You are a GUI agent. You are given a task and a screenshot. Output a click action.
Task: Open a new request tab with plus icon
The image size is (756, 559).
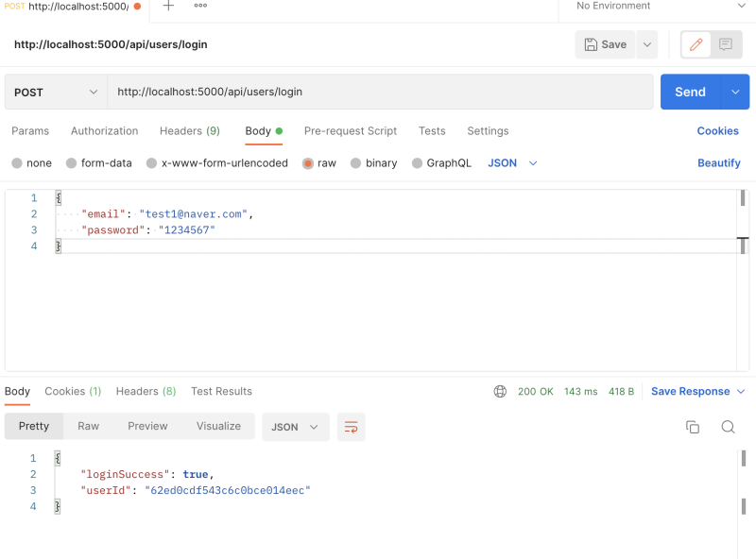pos(168,7)
